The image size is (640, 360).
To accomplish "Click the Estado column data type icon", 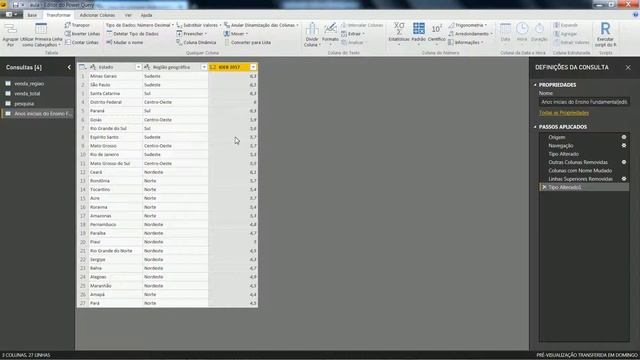I will [93, 67].
